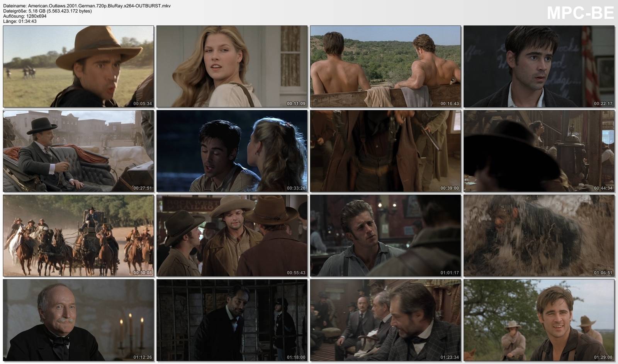618x364 pixels.
Task: Click the 01:01:17 timestamp label
Action: coord(450,273)
